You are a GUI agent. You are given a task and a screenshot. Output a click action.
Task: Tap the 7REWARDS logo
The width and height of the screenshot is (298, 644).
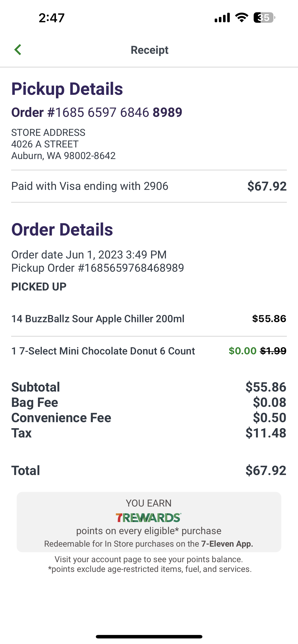[149, 517]
